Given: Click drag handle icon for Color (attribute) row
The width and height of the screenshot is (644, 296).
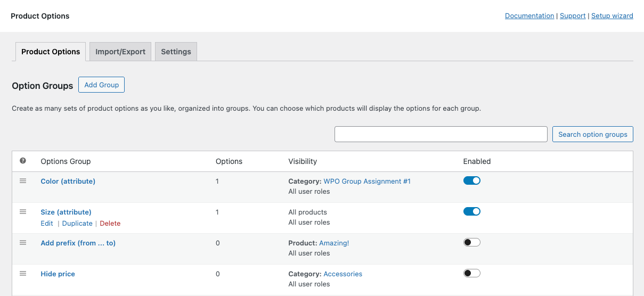Looking at the screenshot, I should pyautogui.click(x=23, y=181).
